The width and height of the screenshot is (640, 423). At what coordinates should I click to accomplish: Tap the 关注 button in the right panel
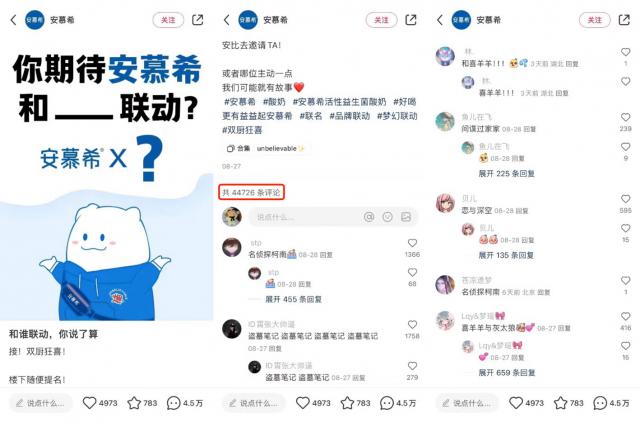coord(595,20)
